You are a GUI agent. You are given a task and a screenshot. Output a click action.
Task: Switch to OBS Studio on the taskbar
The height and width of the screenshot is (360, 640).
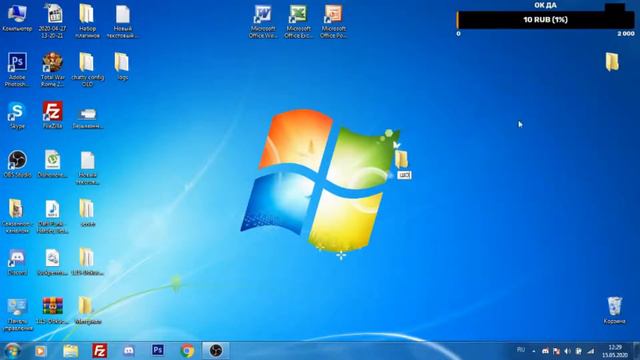(216, 351)
